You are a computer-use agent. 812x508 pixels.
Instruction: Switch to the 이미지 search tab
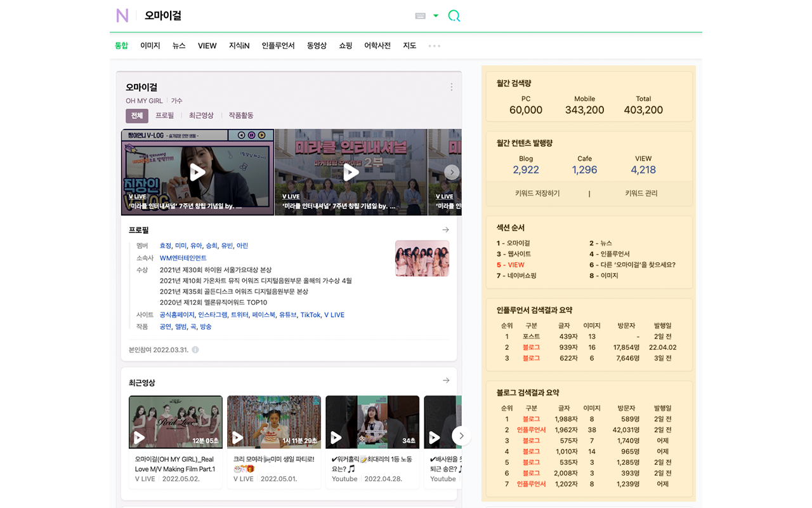150,45
